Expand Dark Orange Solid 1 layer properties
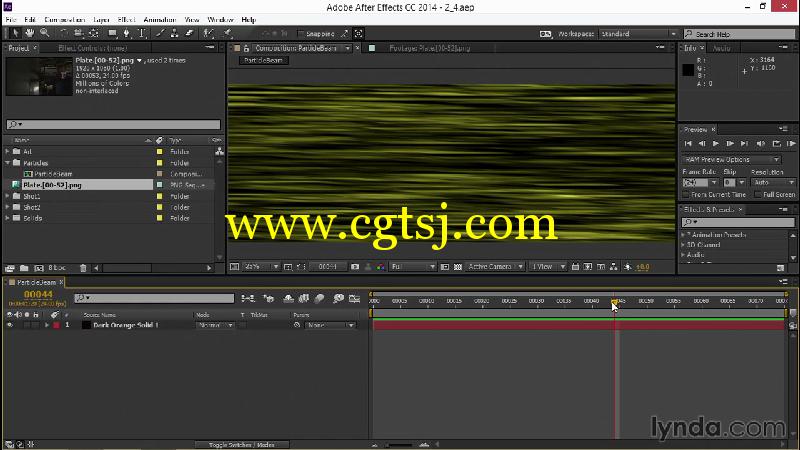This screenshot has width=800, height=450. click(46, 325)
